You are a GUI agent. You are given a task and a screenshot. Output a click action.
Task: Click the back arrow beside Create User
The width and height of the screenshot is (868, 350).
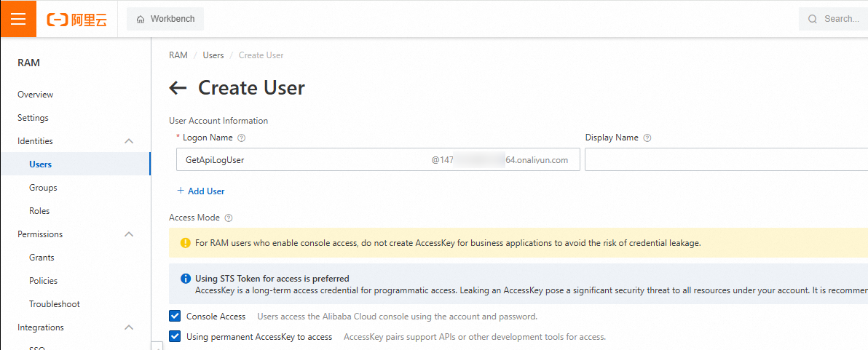[178, 88]
